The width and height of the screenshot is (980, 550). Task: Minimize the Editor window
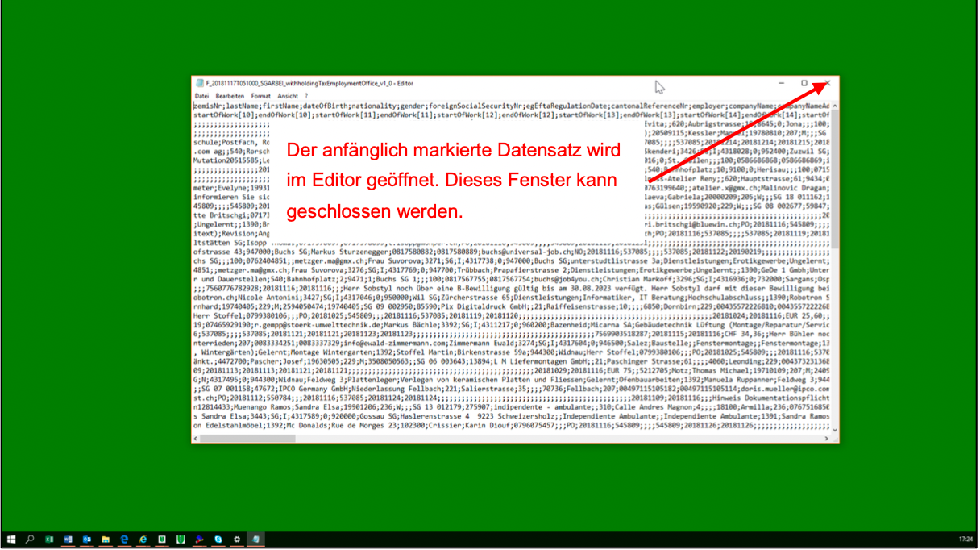tap(780, 83)
